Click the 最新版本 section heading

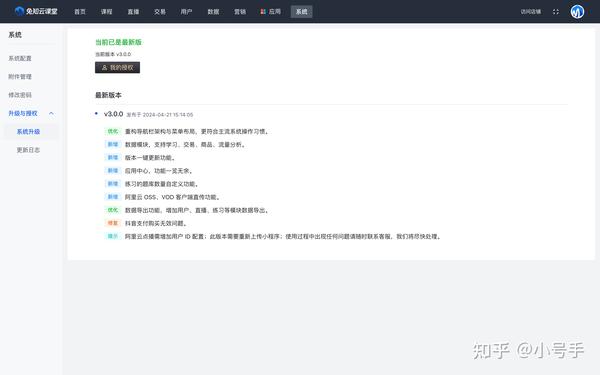click(108, 95)
